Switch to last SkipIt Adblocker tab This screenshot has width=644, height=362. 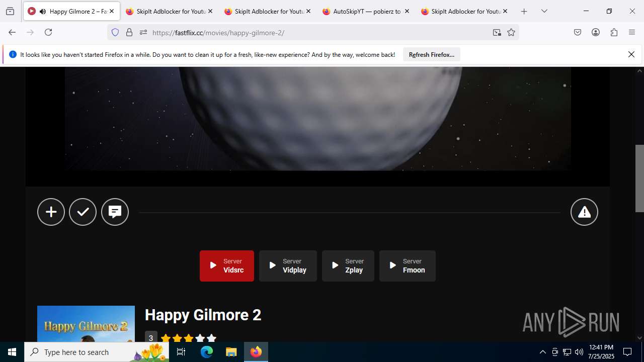pos(465,11)
